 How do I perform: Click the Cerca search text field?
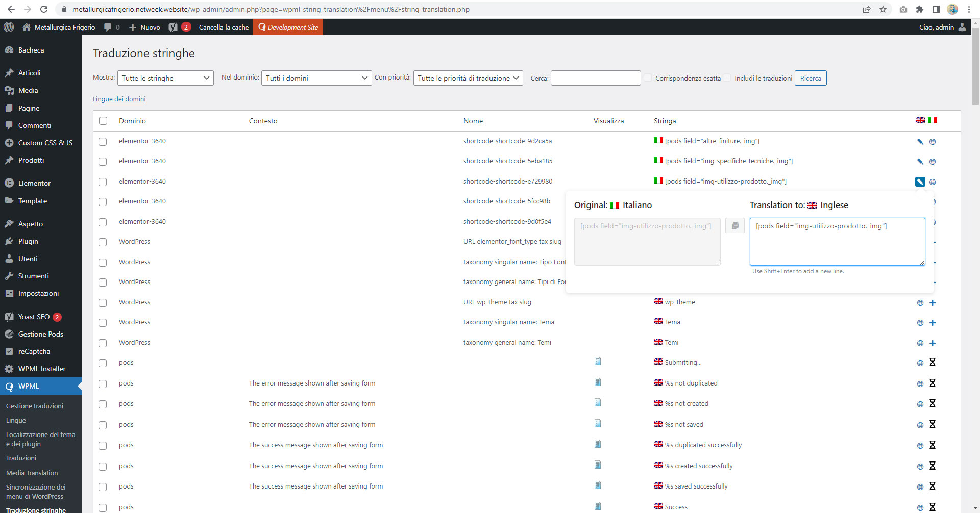pos(596,78)
